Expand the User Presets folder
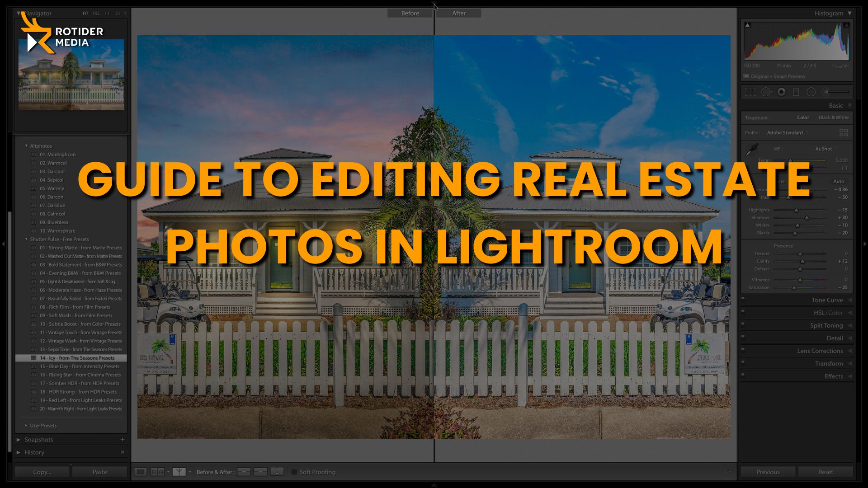 (26, 426)
